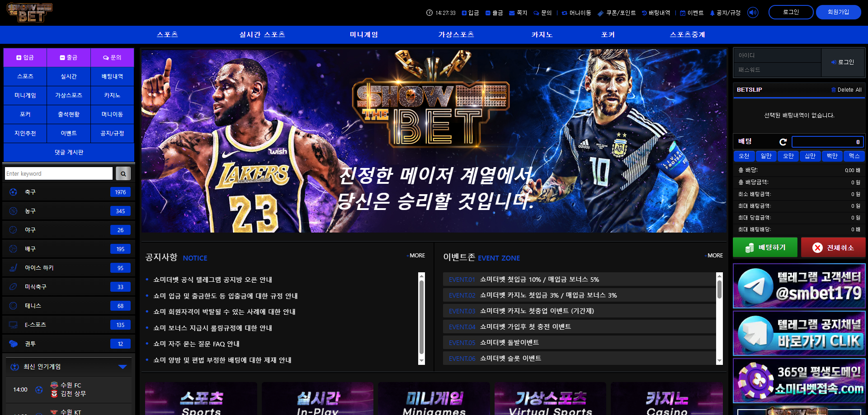
Task: Open 이벤트 in the top bar
Action: click(692, 13)
